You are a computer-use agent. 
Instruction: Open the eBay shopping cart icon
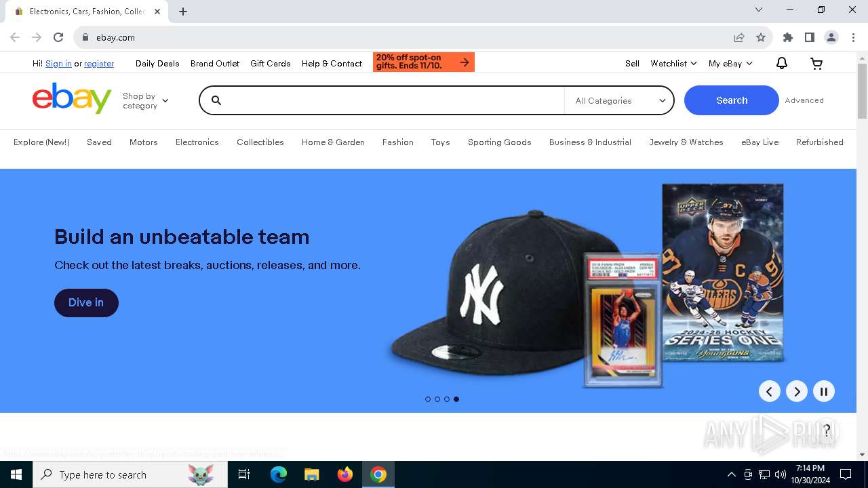(x=816, y=63)
